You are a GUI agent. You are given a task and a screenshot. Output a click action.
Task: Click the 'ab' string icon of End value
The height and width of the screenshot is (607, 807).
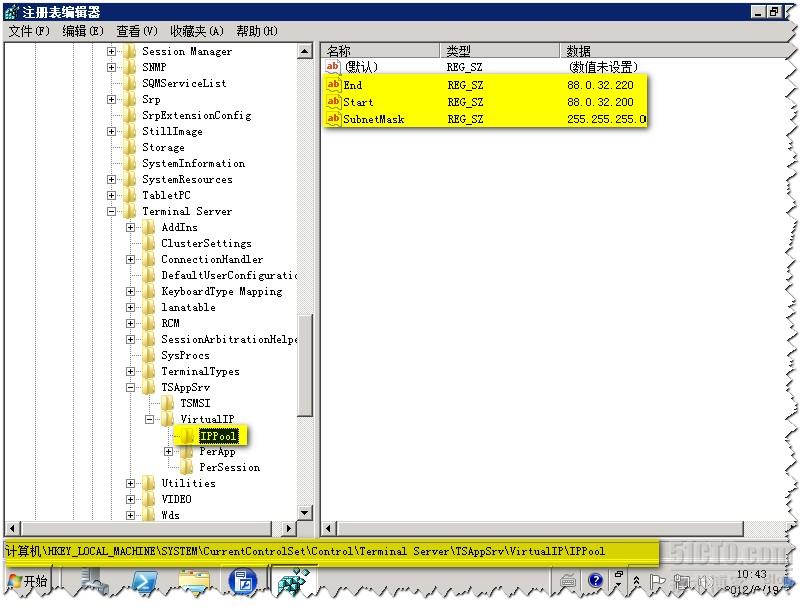(334, 84)
